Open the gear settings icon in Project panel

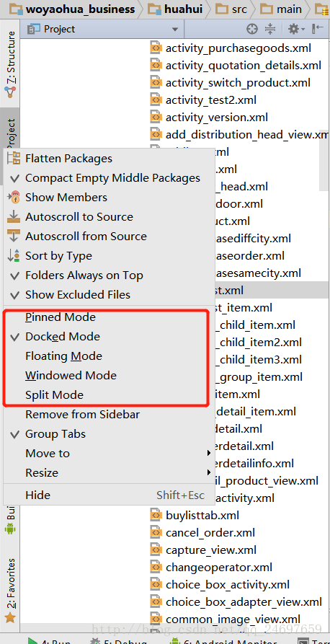coord(296,29)
